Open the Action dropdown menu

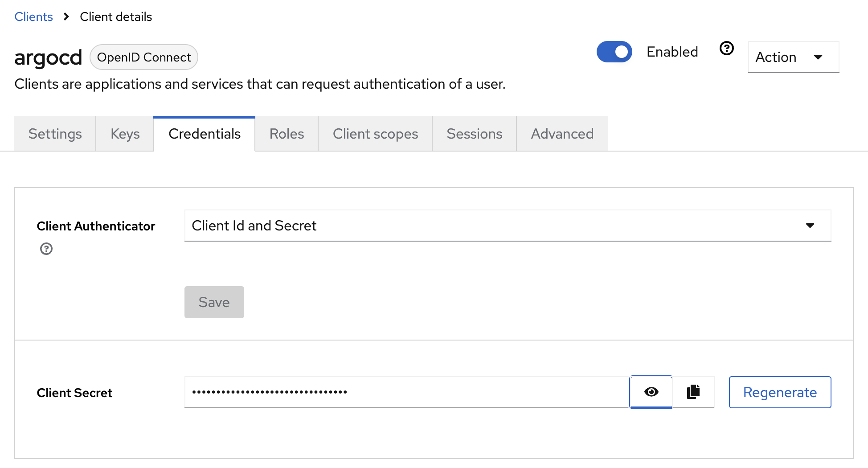[x=793, y=57]
